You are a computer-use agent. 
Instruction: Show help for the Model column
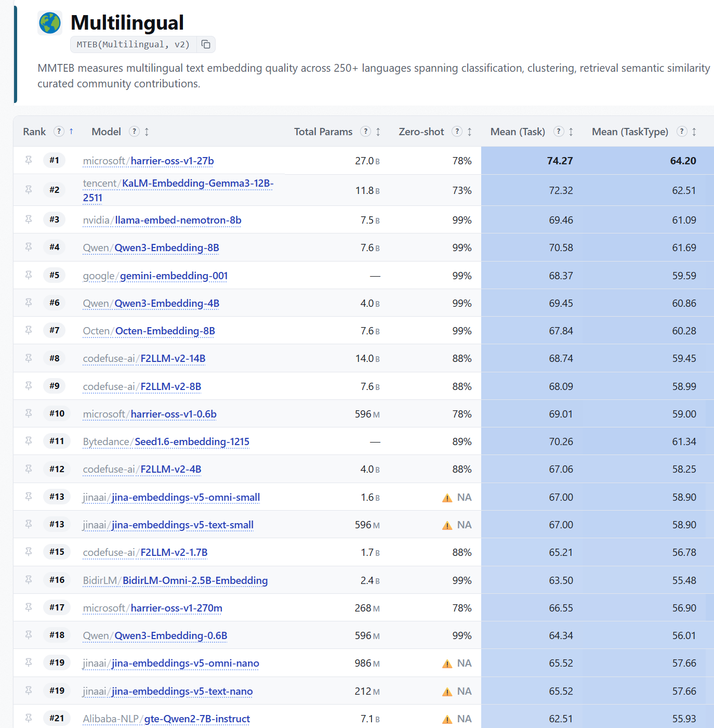click(x=135, y=131)
